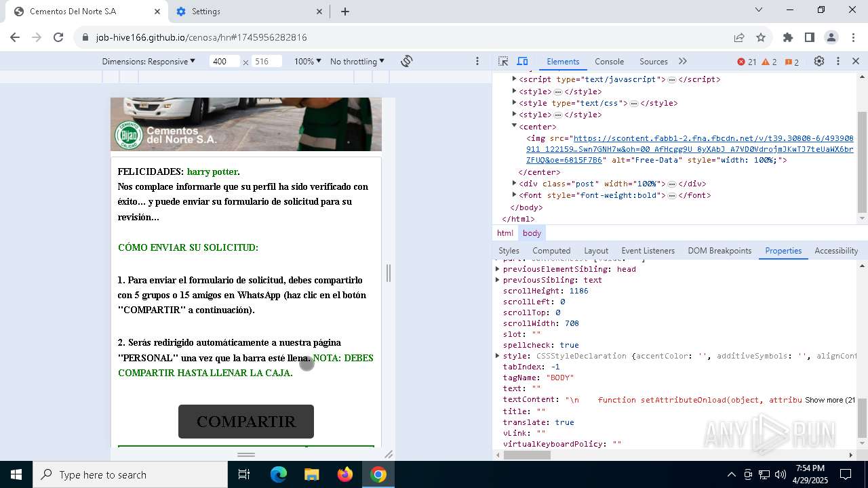The height and width of the screenshot is (488, 868).
Task: Click the share page icon
Action: pos(739,37)
